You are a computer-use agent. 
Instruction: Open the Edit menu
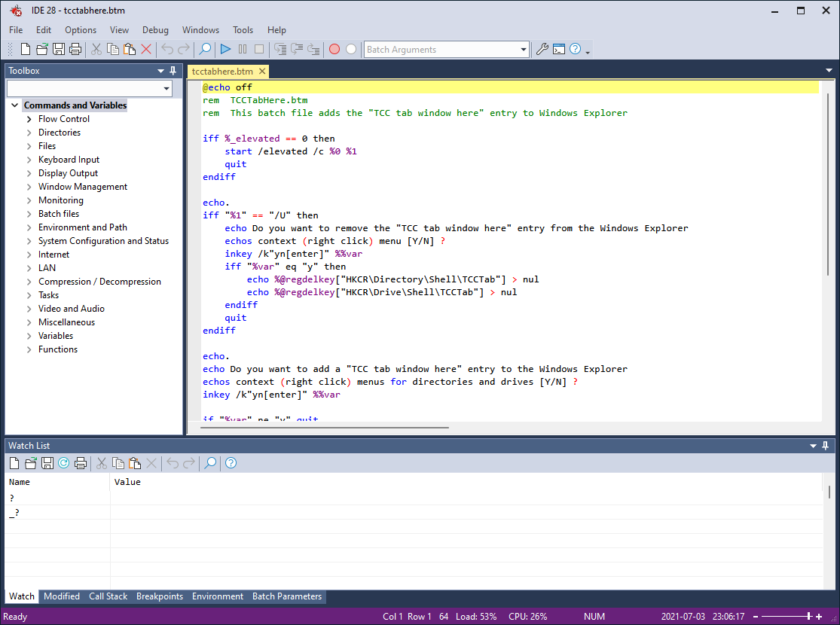(x=44, y=30)
